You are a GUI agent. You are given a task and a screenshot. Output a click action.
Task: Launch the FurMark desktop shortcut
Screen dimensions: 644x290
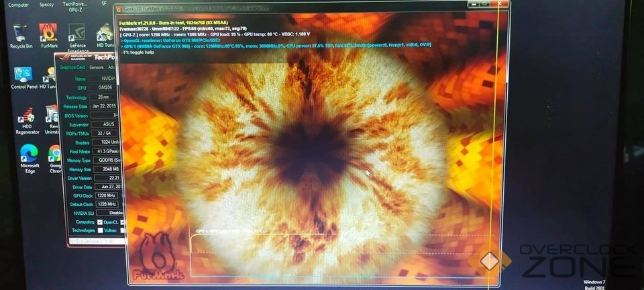point(48,36)
